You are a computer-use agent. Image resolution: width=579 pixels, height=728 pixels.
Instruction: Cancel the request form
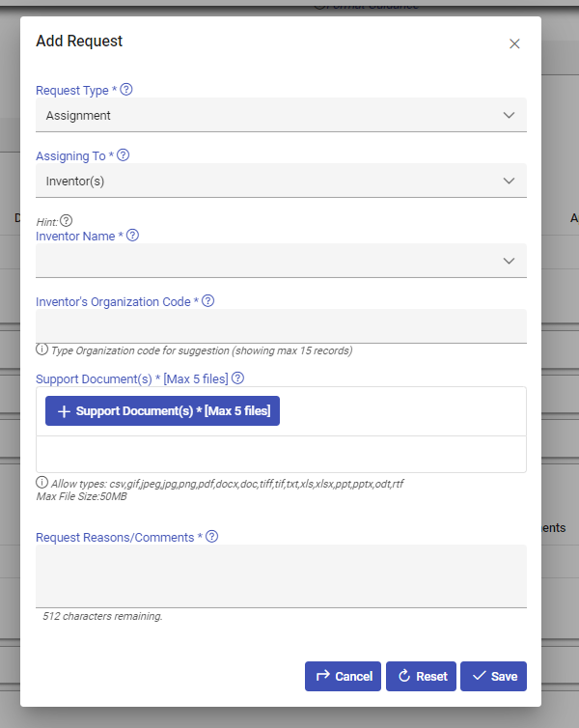tap(344, 677)
